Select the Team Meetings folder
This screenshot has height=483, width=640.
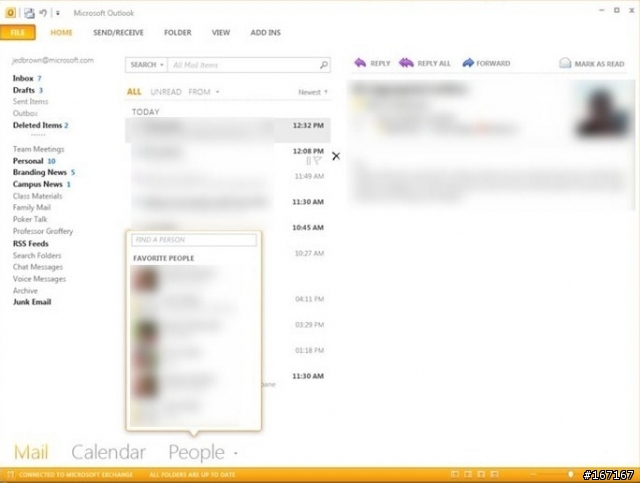[x=38, y=149]
